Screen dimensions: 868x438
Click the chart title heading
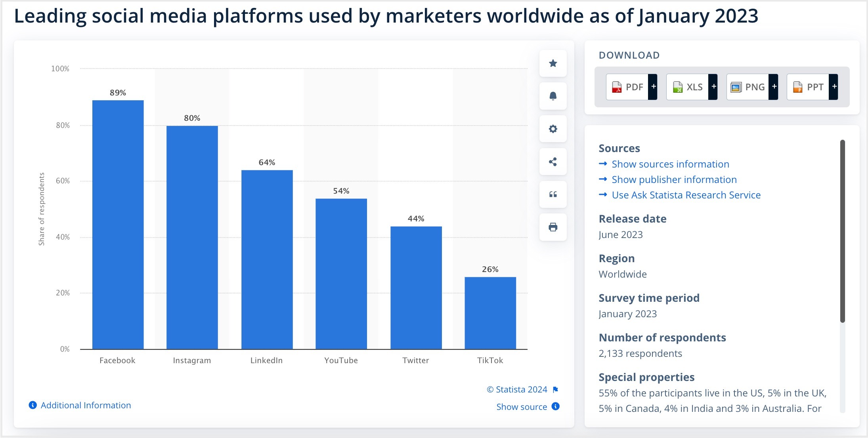tap(386, 16)
